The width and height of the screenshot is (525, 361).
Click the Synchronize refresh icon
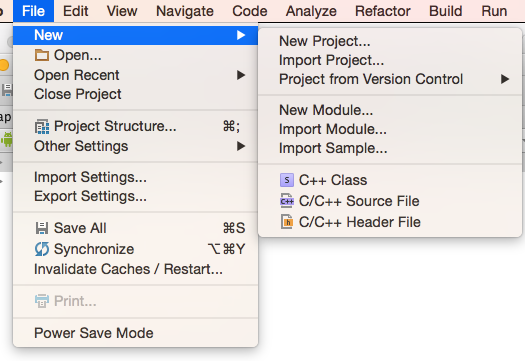[42, 249]
